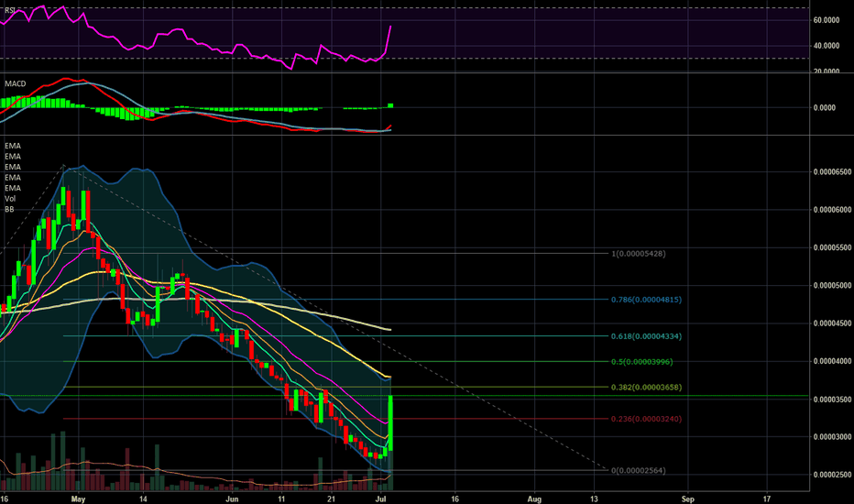Click 0.00003000 on the price axis

coord(832,436)
